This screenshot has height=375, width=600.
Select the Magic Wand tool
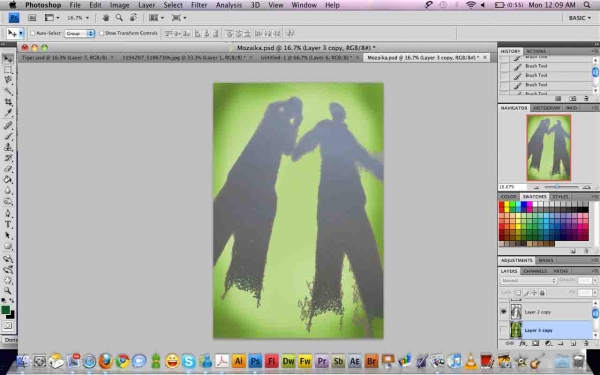pyautogui.click(x=8, y=91)
